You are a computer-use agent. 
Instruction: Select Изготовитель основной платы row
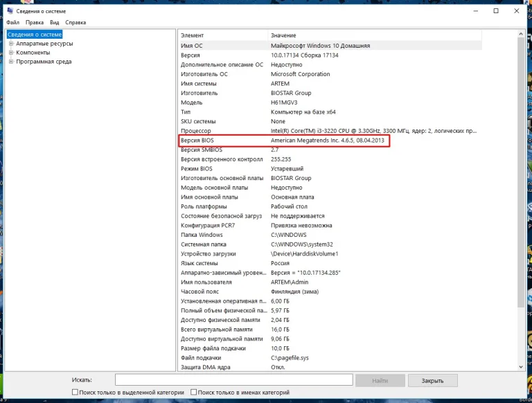point(330,178)
